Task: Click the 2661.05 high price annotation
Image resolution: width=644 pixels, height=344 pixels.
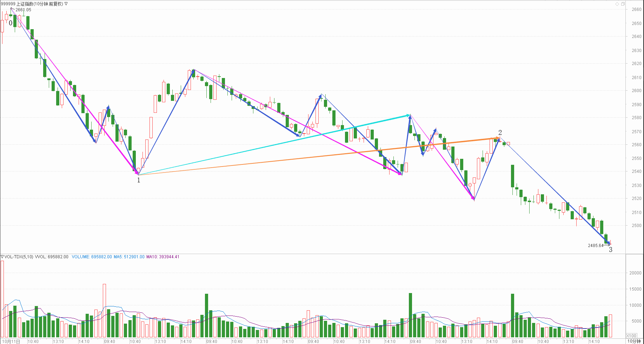Action: click(x=23, y=10)
